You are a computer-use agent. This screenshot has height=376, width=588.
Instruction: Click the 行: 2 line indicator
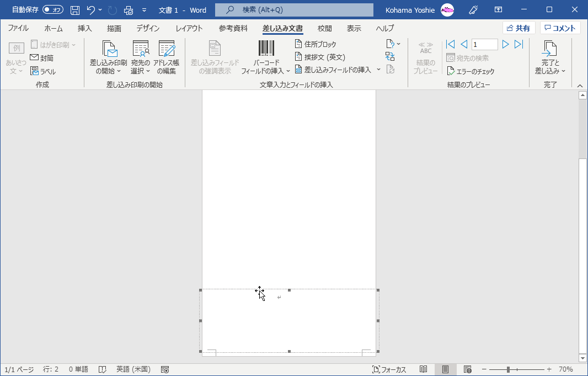pos(51,369)
